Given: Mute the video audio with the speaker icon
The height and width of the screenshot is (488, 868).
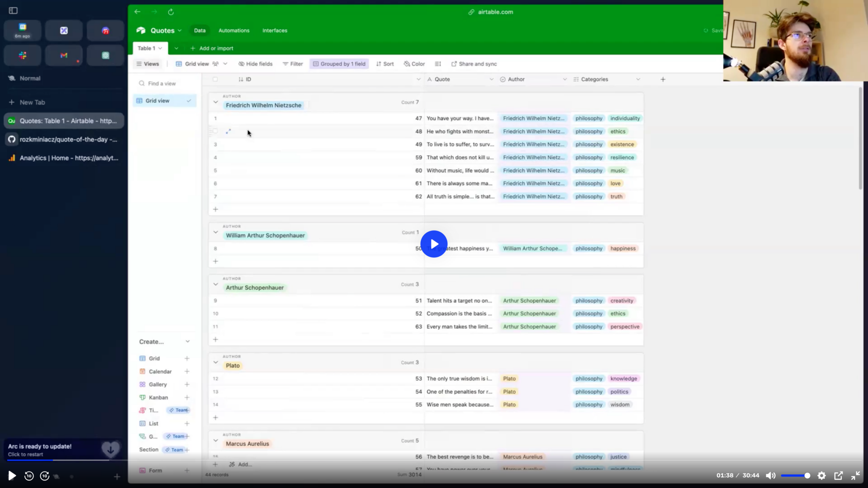Looking at the screenshot, I should tap(770, 475).
